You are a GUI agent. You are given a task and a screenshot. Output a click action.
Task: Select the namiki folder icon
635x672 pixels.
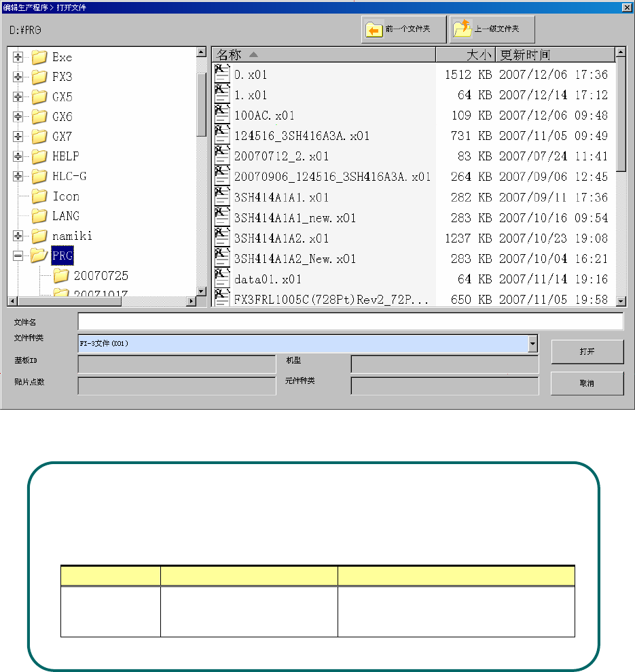tap(39, 236)
